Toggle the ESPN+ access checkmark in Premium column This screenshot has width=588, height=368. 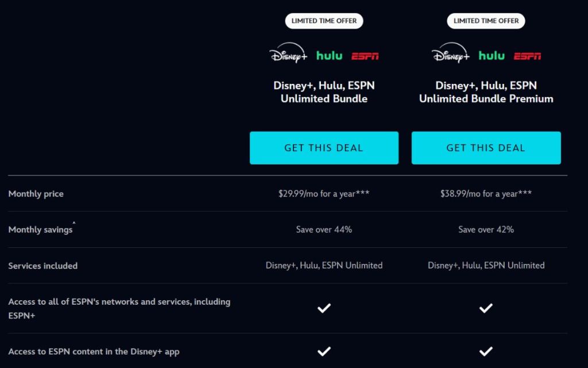tap(486, 308)
